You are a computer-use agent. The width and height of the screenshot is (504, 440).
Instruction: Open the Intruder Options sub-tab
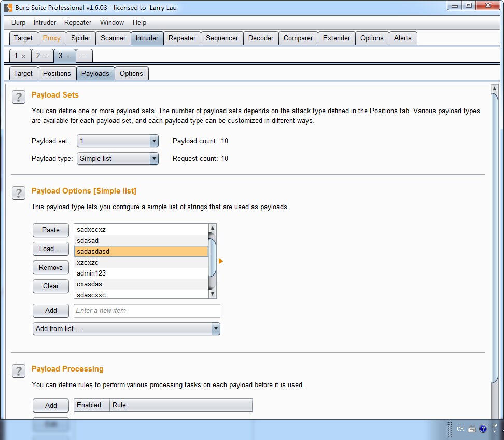click(132, 73)
